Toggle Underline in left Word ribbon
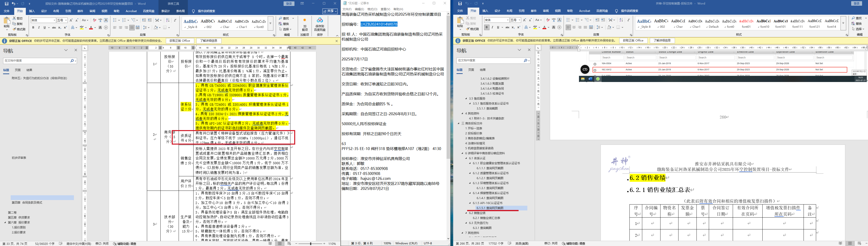 point(44,28)
